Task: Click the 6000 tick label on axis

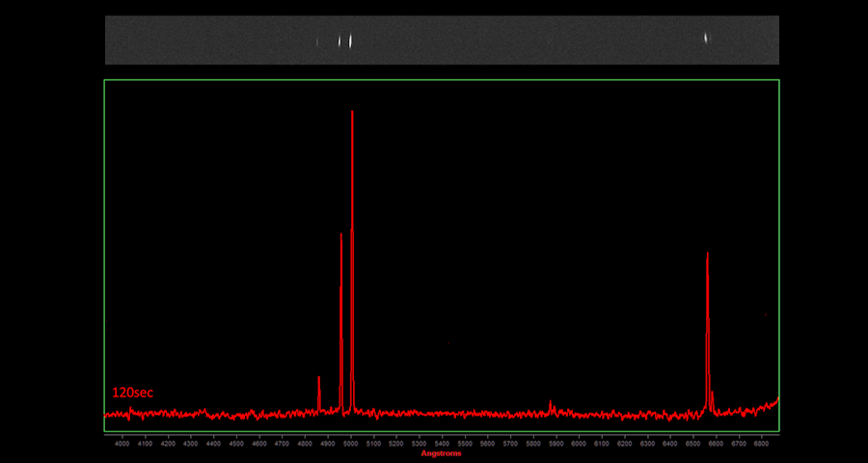Action: pos(579,444)
